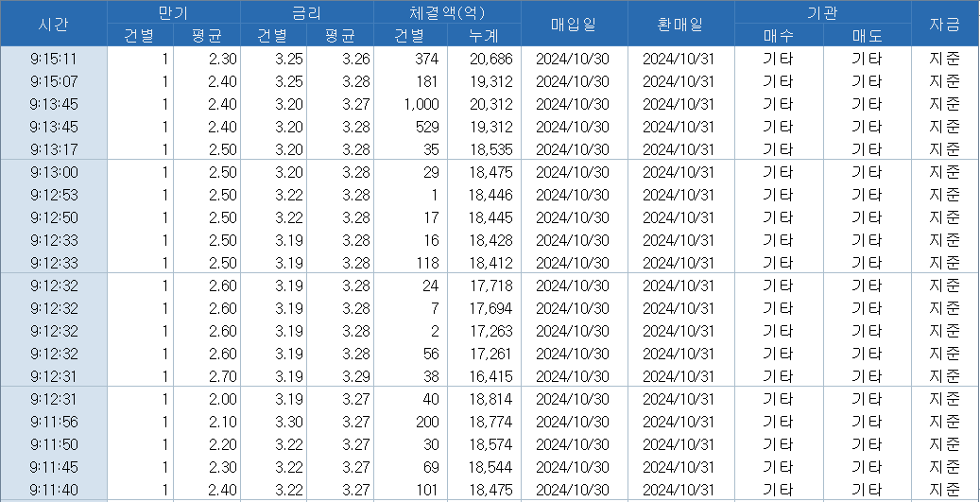Click the trade amount 1,000
980x502 pixels.
pyautogui.click(x=421, y=104)
